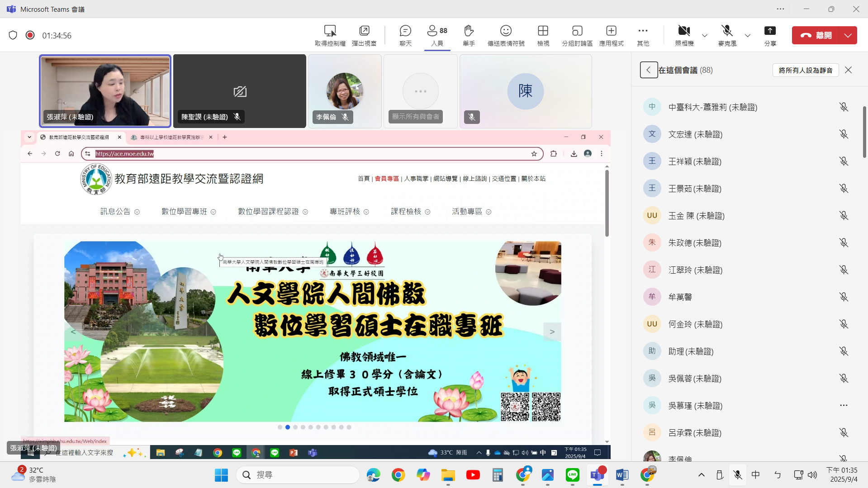Toggle mute for 文宏達 in participant list
The width and height of the screenshot is (868, 488).
point(844,134)
